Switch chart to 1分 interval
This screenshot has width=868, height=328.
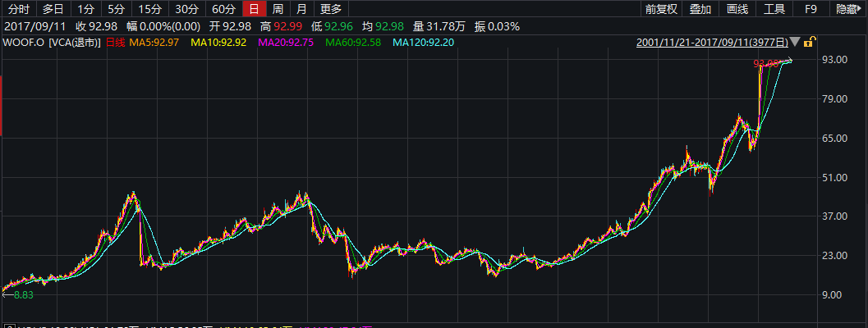point(85,10)
